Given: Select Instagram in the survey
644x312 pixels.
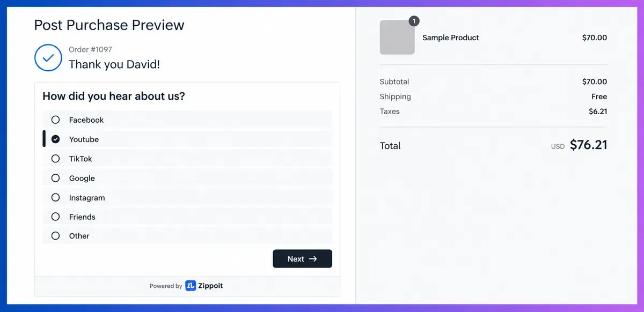Looking at the screenshot, I should [187, 197].
